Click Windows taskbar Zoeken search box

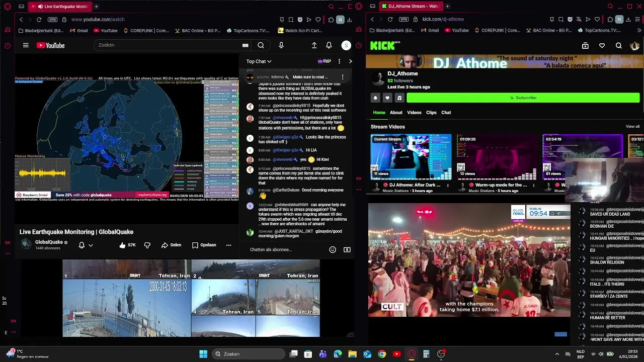248,354
